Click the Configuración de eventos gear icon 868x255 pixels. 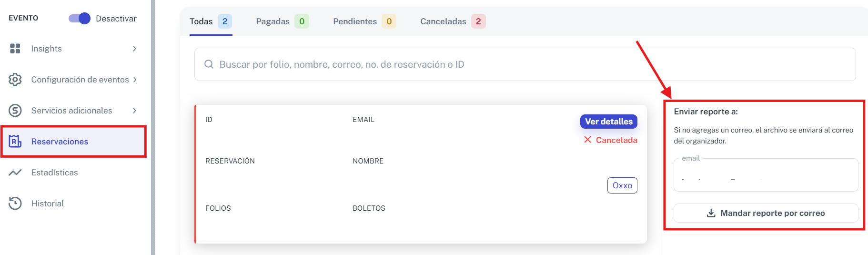click(15, 80)
